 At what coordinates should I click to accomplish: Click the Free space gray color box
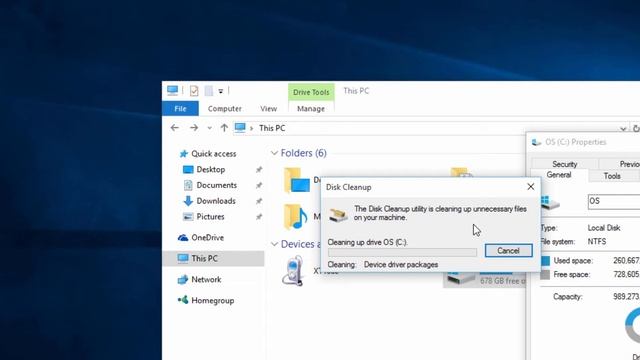(545, 275)
